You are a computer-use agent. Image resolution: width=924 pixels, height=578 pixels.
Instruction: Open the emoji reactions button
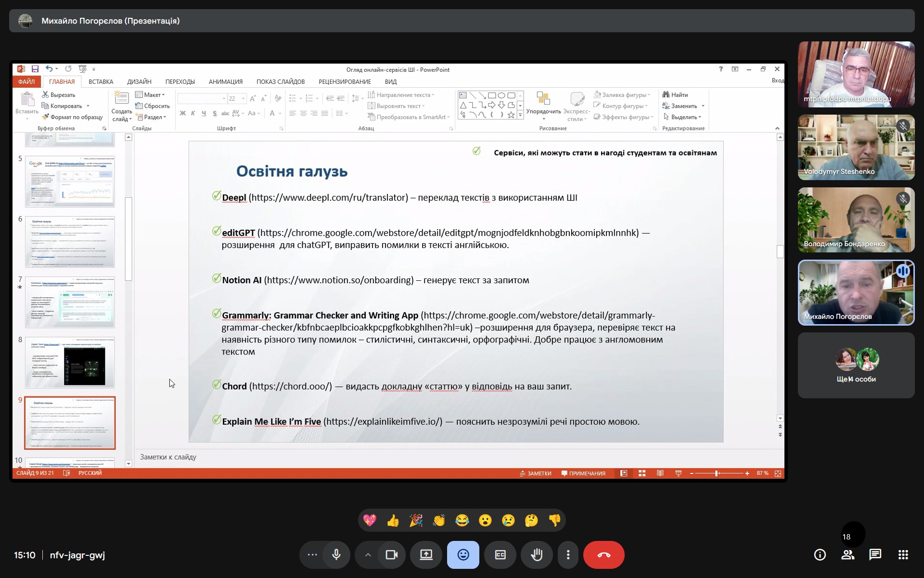[463, 555]
